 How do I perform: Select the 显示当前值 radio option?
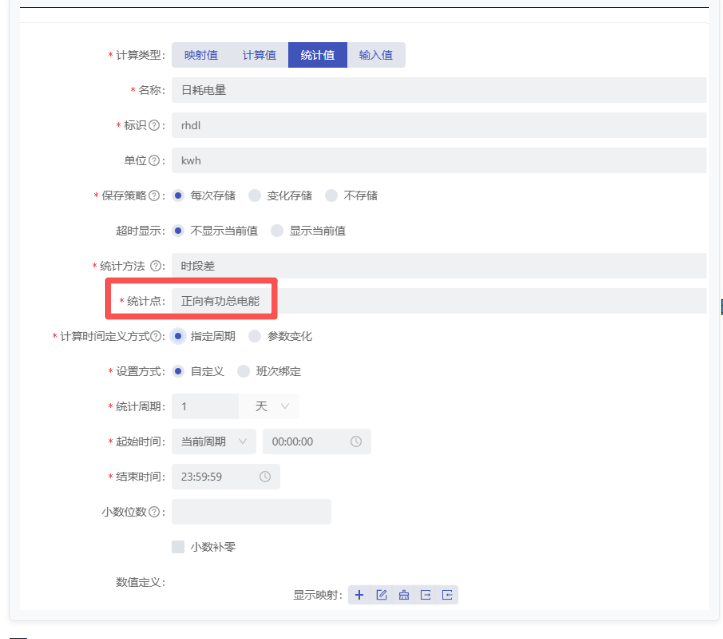tap(277, 231)
